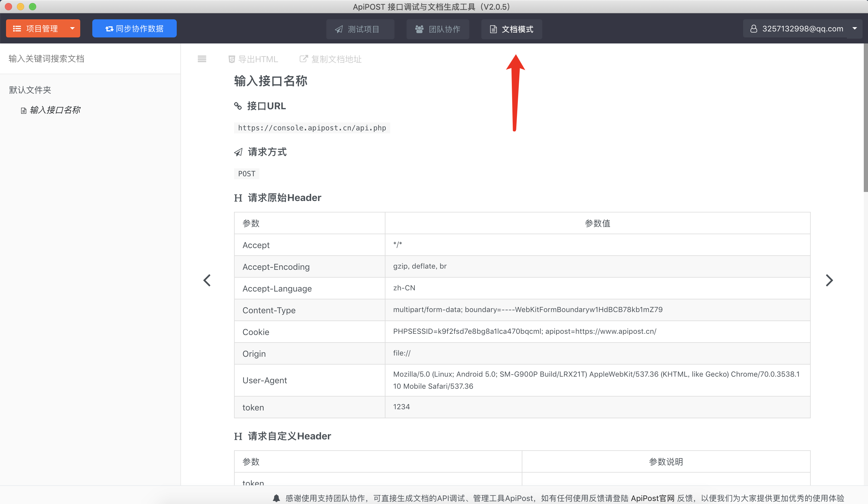Open the project management list icon
This screenshot has height=504, width=868.
pyautogui.click(x=17, y=28)
